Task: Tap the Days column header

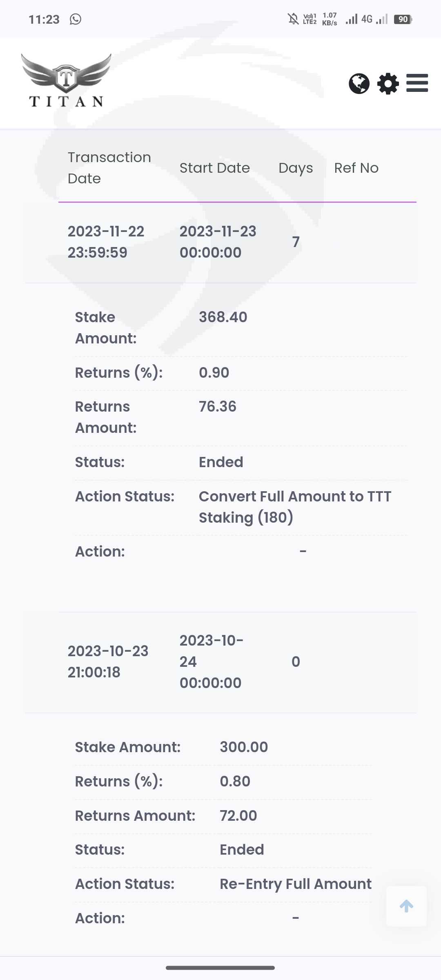Action: pyautogui.click(x=296, y=168)
